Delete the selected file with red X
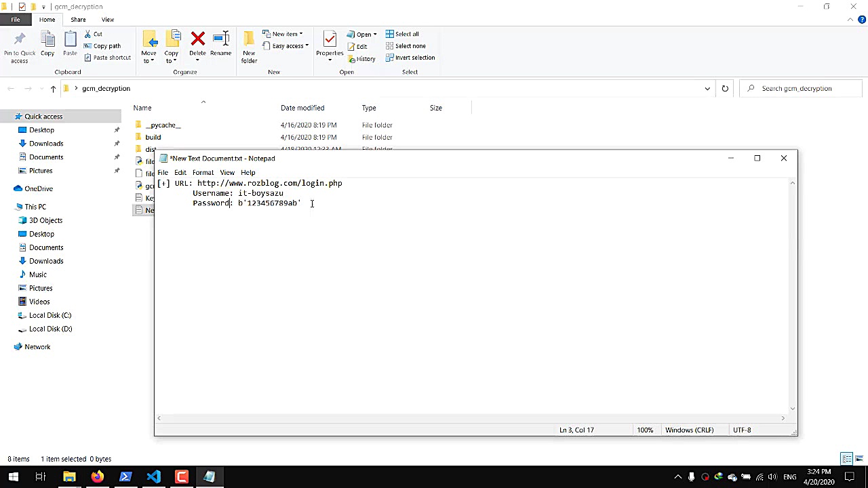 197,45
